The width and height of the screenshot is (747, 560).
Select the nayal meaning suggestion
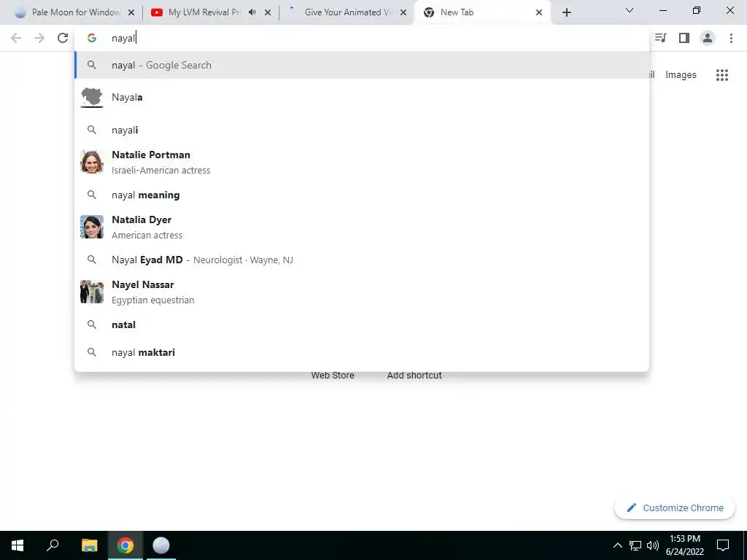coord(362,195)
